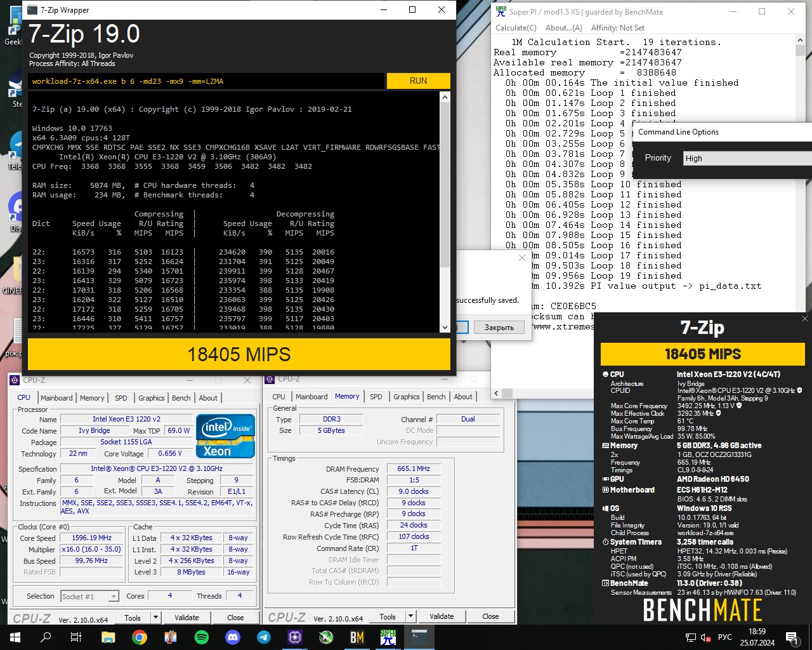Open Spotify from the taskbar

(x=202, y=637)
